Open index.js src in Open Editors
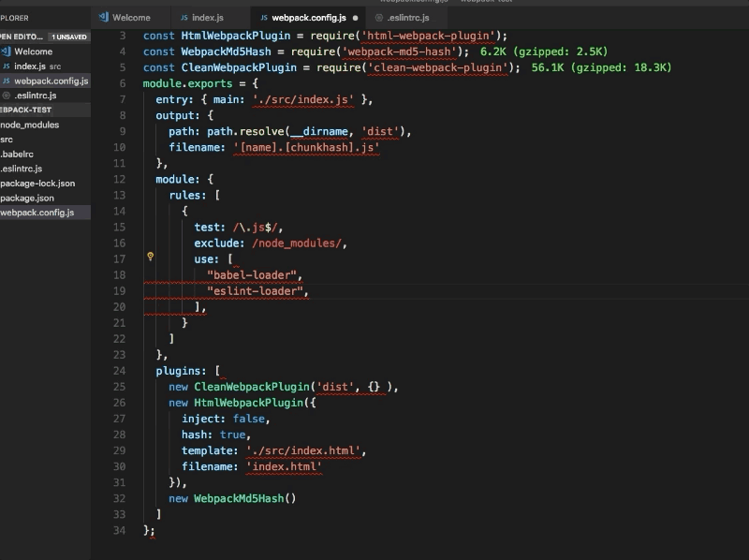Screen dimensions: 749x560 [45, 66]
